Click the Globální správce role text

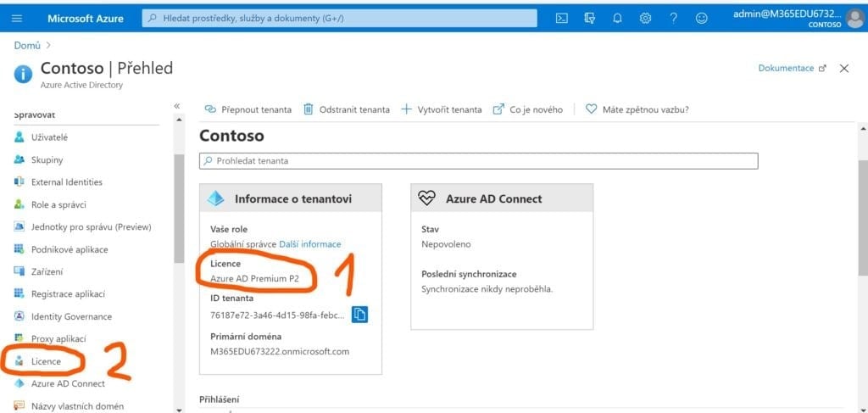click(243, 243)
